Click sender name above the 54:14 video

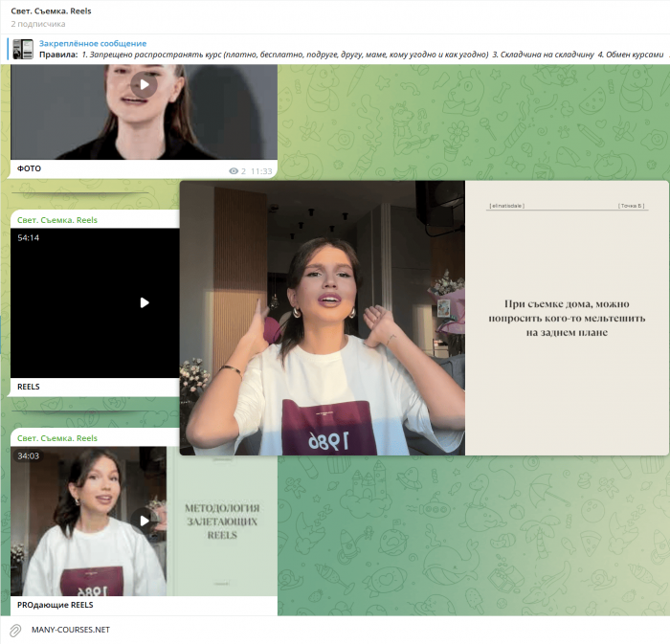(57, 220)
